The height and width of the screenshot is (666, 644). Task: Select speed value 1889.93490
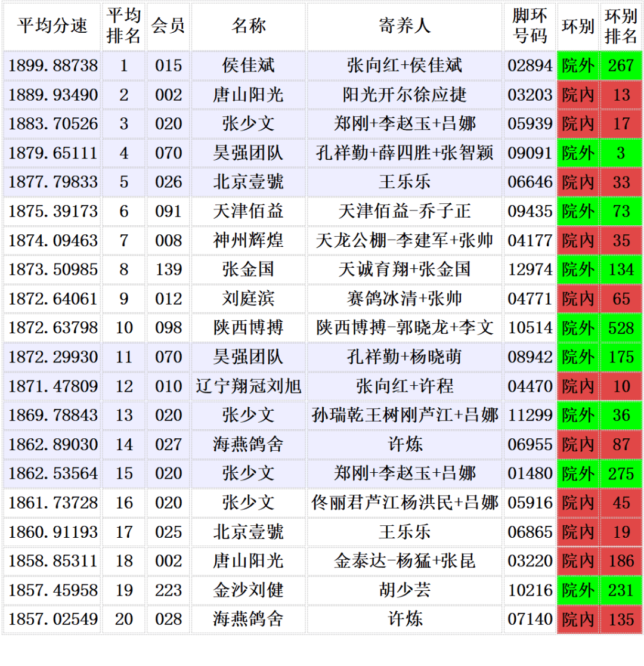click(52, 95)
